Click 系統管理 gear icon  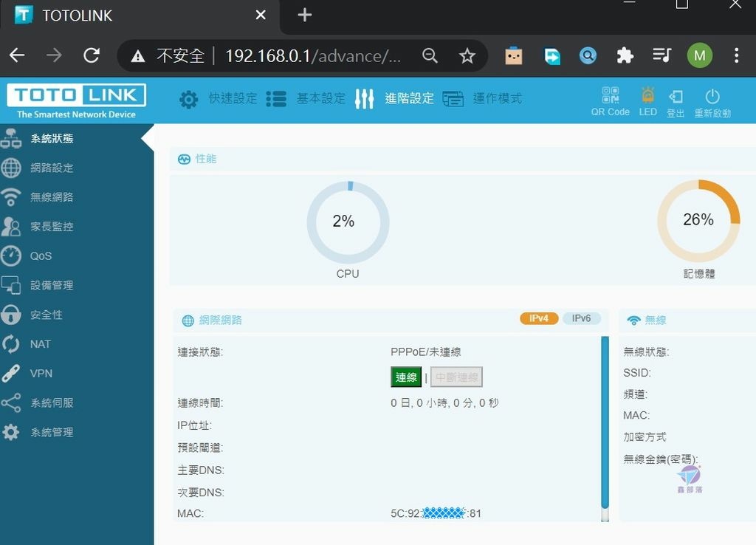point(10,432)
